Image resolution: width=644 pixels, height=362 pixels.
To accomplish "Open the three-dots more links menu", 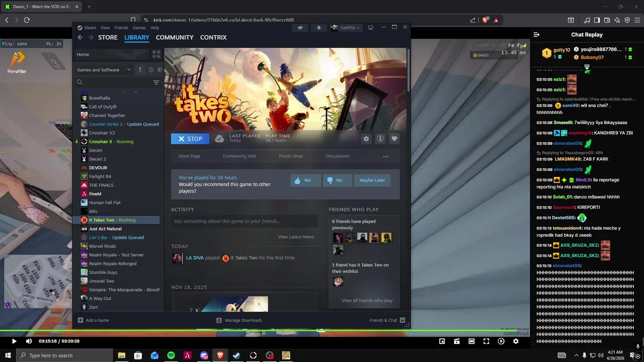I will pyautogui.click(x=385, y=156).
